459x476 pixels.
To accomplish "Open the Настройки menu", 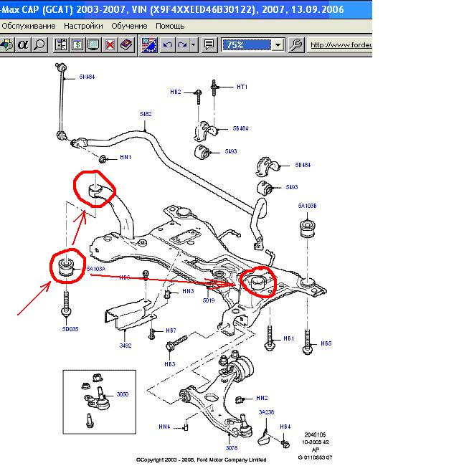I will [83, 26].
